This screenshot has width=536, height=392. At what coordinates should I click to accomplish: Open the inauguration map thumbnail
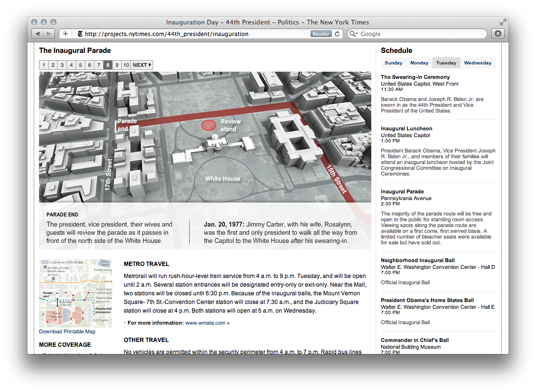75,293
